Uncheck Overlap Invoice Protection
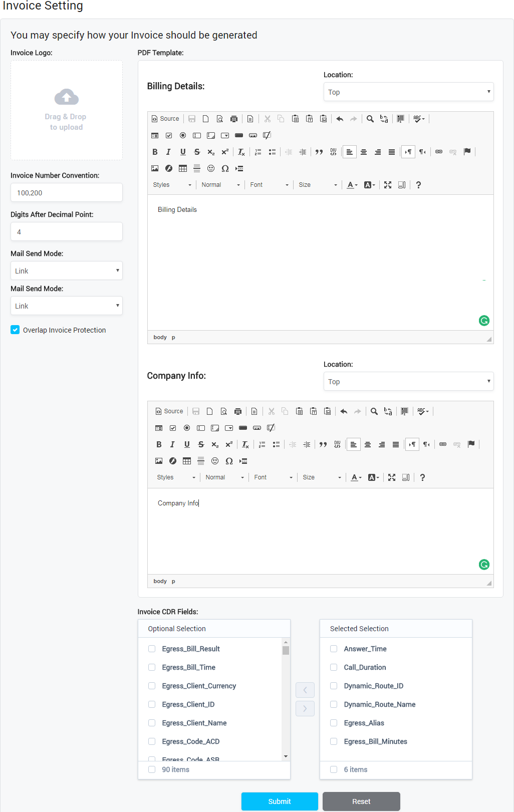Screen dimensions: 514x812 tap(15, 330)
